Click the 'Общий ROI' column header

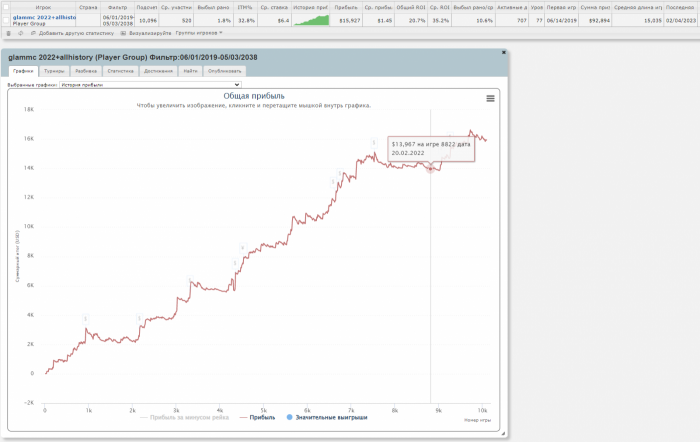pos(411,8)
